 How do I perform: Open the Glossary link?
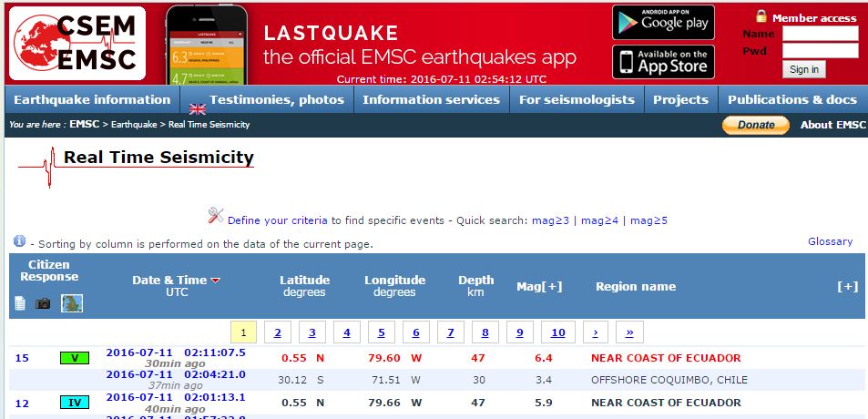tap(830, 241)
